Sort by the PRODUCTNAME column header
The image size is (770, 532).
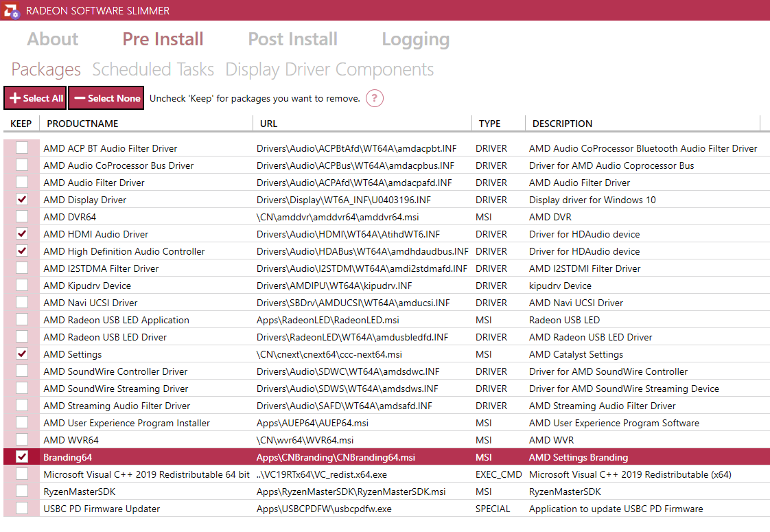pyautogui.click(x=146, y=124)
